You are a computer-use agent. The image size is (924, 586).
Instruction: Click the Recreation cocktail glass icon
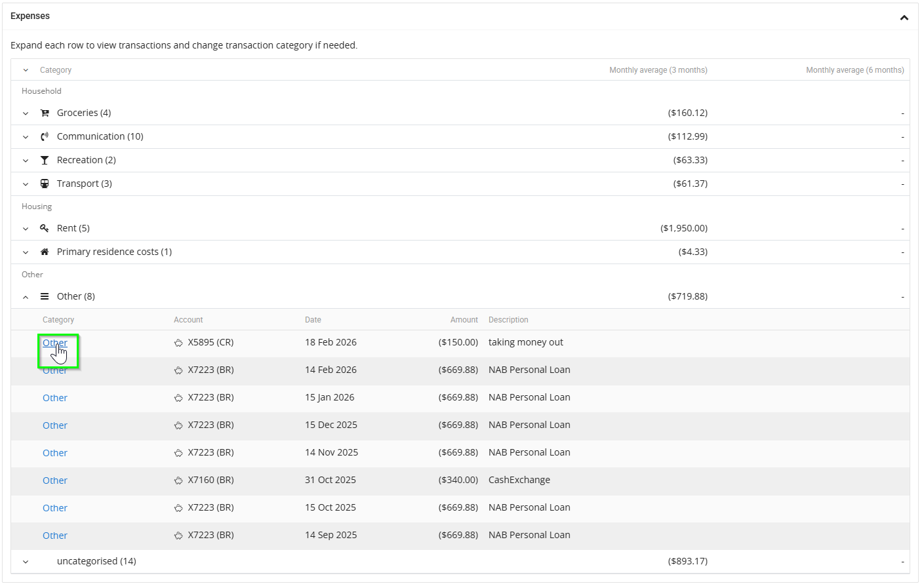pos(45,161)
